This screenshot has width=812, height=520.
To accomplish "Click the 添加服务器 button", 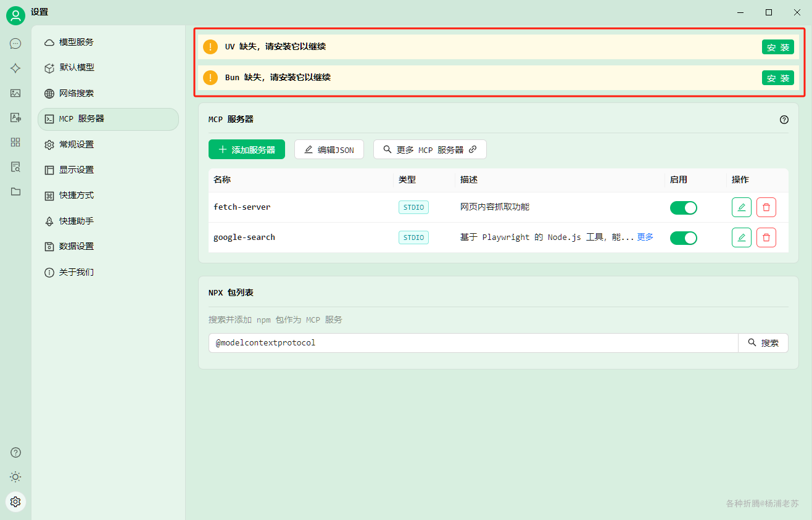I will tap(247, 149).
